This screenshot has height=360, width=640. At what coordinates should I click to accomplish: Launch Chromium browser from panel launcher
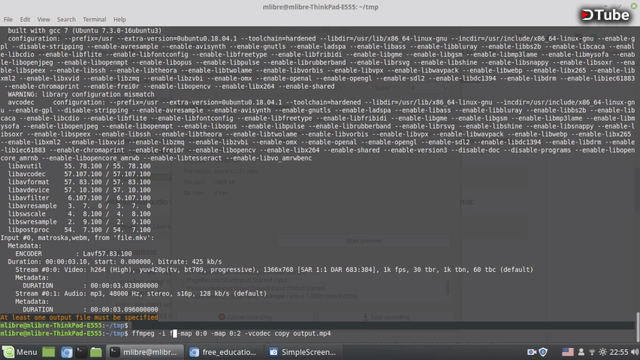tap(67, 352)
